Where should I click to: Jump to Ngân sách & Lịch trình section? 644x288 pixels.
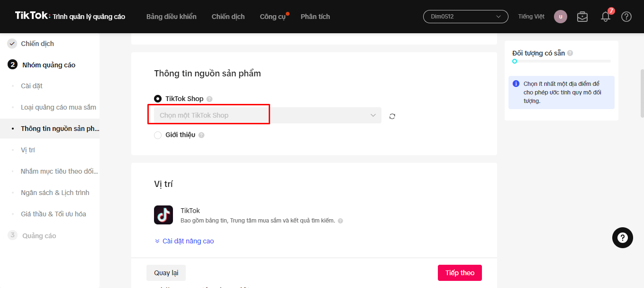55,193
